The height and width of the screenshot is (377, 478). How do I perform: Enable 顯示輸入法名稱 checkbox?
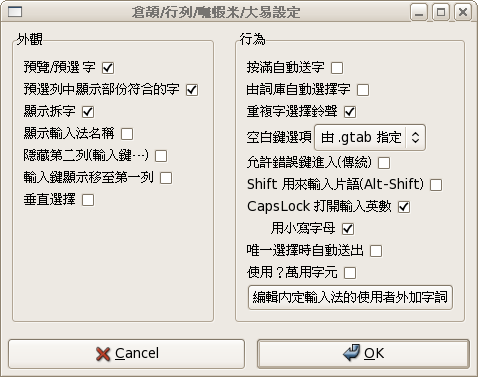[127, 134]
